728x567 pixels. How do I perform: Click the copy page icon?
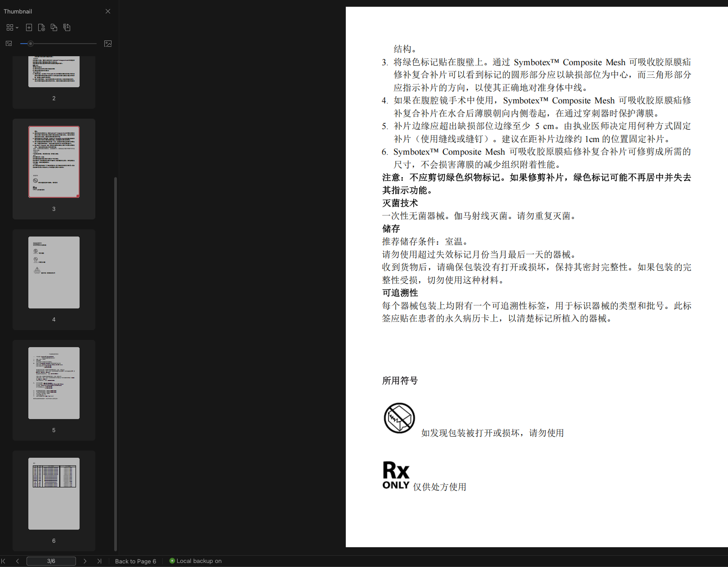click(x=54, y=27)
